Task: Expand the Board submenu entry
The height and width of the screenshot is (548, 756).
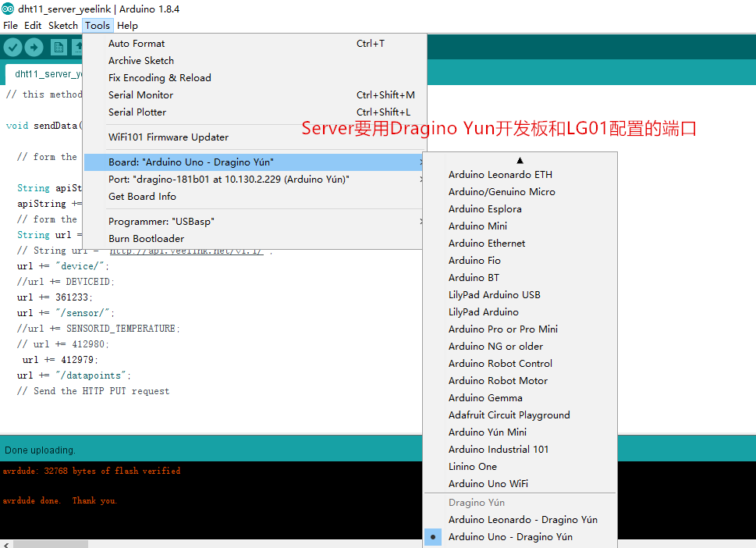Action: point(254,162)
